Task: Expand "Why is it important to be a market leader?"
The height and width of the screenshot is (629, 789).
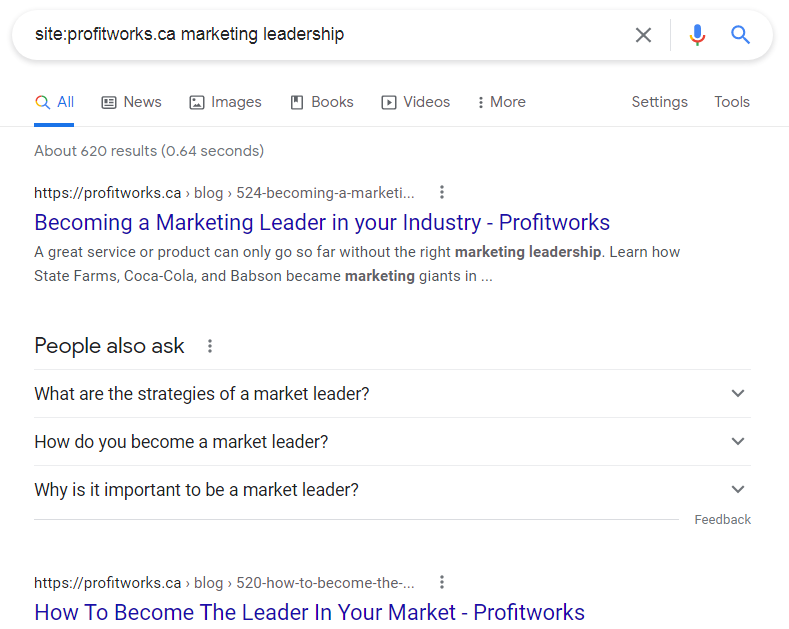Action: coord(738,489)
